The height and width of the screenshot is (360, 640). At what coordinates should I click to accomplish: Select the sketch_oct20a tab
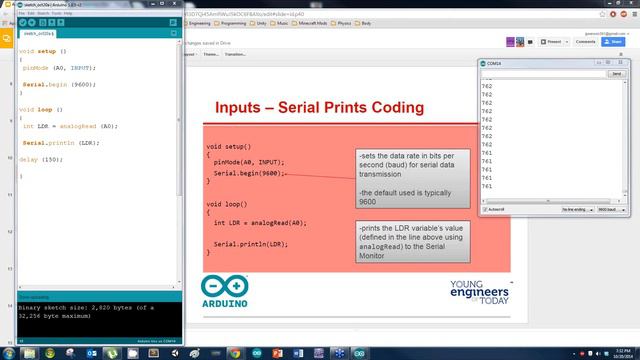coord(38,33)
